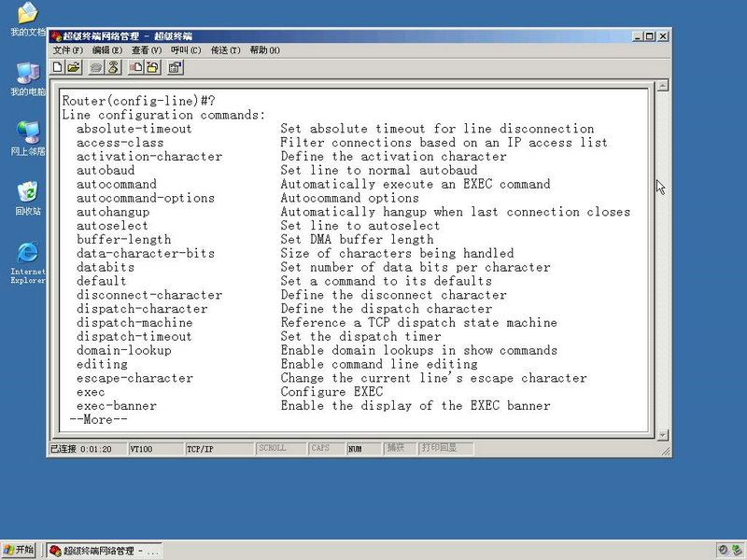Click the 'databits' command text
The image size is (747, 560).
tap(106, 267)
